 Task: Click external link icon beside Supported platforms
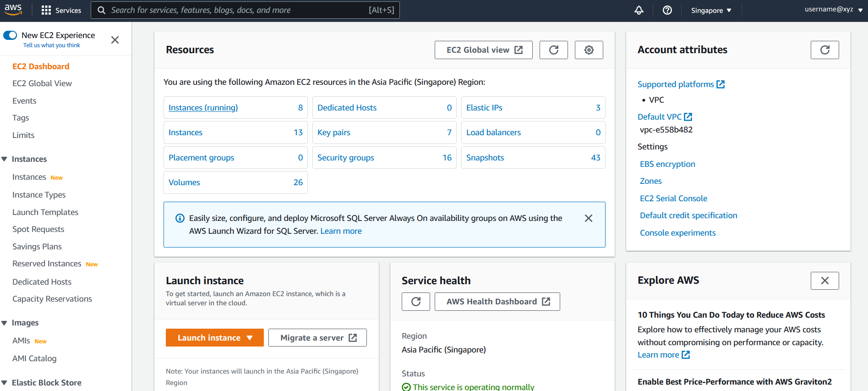click(x=721, y=84)
